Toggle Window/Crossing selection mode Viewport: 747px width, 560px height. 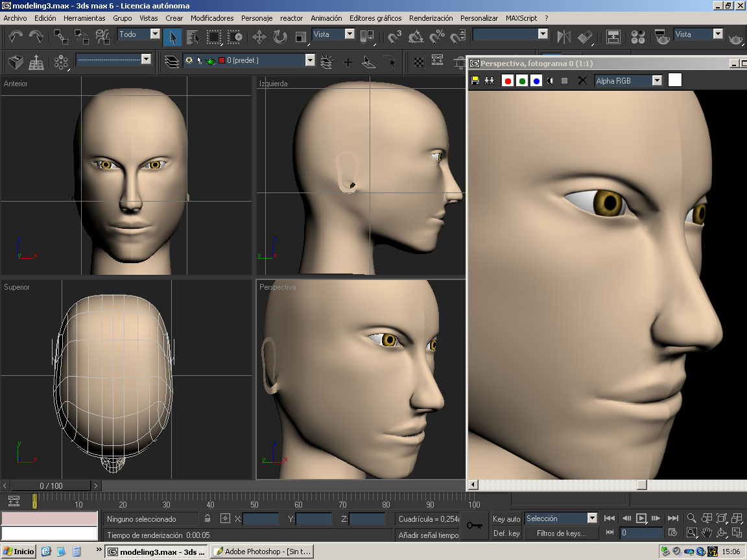click(234, 37)
